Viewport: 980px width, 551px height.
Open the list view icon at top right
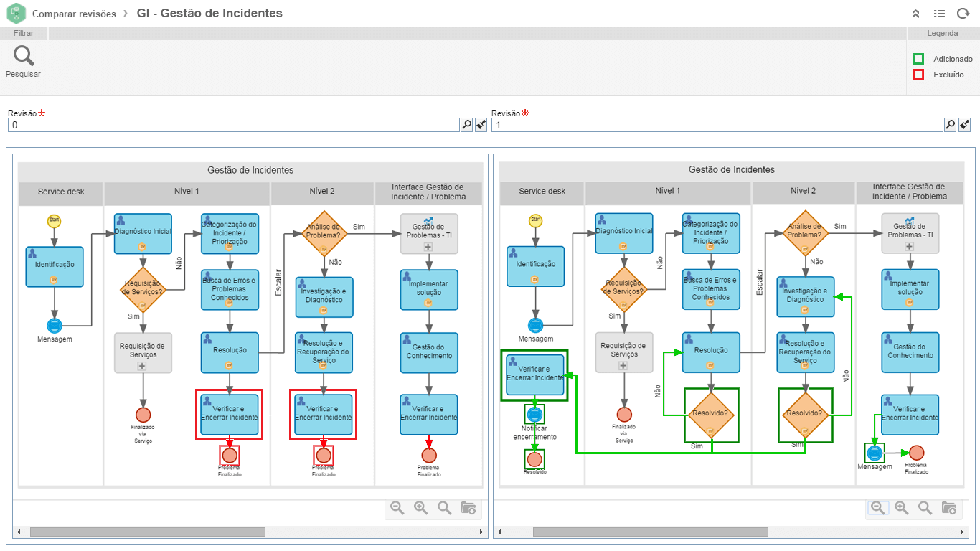point(939,14)
